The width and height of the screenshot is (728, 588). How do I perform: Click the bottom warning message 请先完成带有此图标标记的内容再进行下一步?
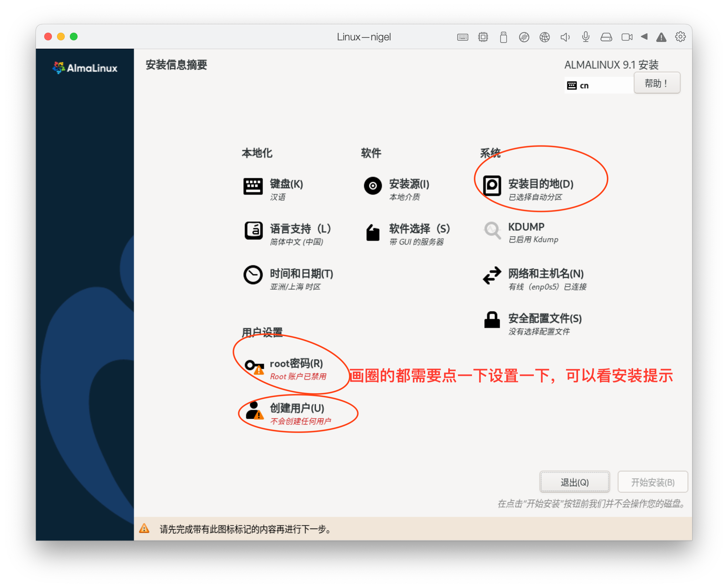[x=245, y=529]
